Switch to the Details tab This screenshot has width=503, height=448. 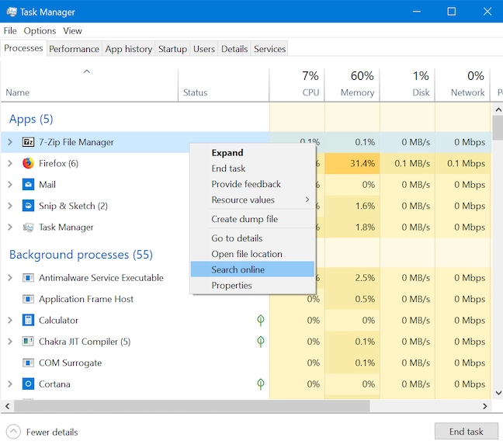coord(234,49)
